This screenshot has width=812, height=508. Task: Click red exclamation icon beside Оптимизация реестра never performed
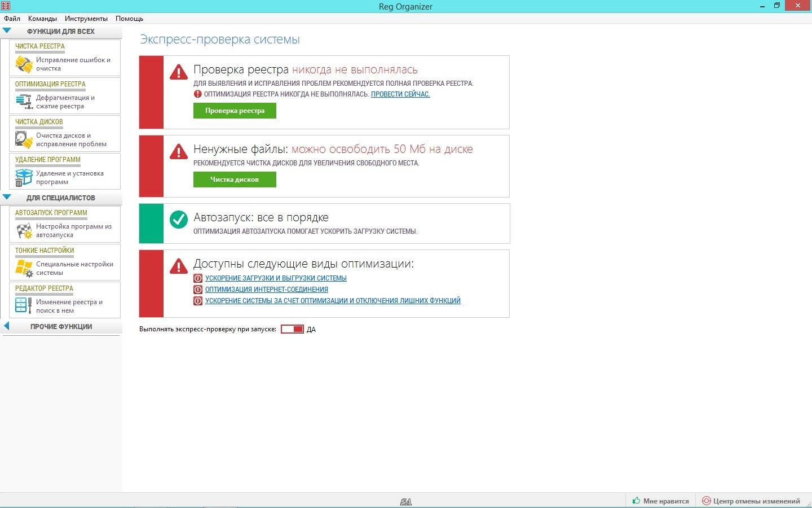pos(197,94)
